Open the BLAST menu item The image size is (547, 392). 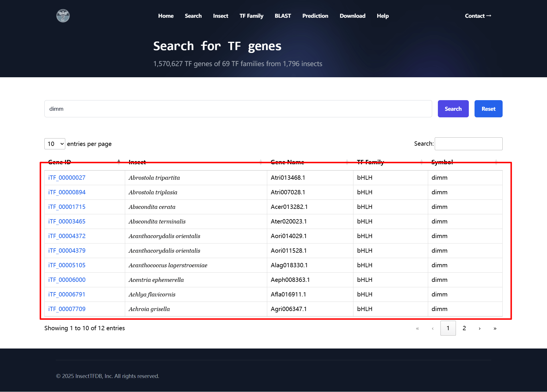coord(283,16)
